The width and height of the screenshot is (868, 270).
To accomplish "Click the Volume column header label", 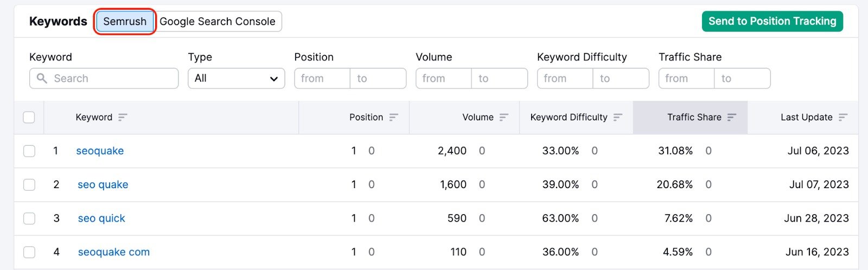I will click(x=478, y=117).
